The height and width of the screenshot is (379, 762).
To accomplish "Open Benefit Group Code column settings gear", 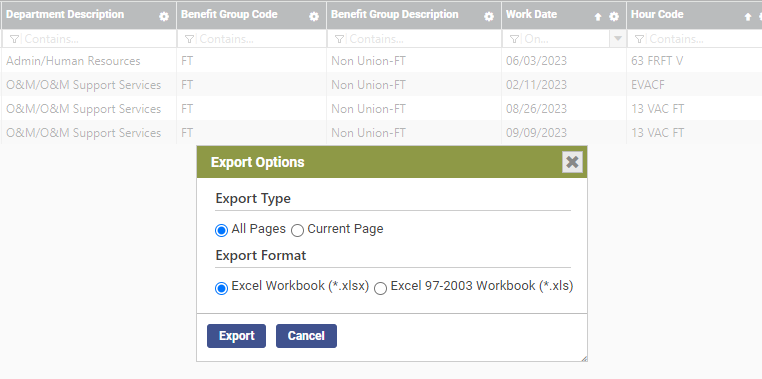I will pos(314,17).
